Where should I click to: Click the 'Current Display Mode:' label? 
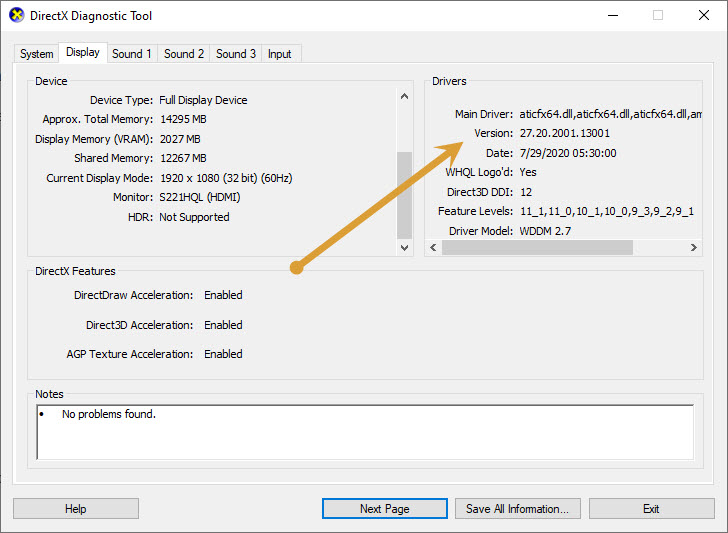tap(99, 178)
